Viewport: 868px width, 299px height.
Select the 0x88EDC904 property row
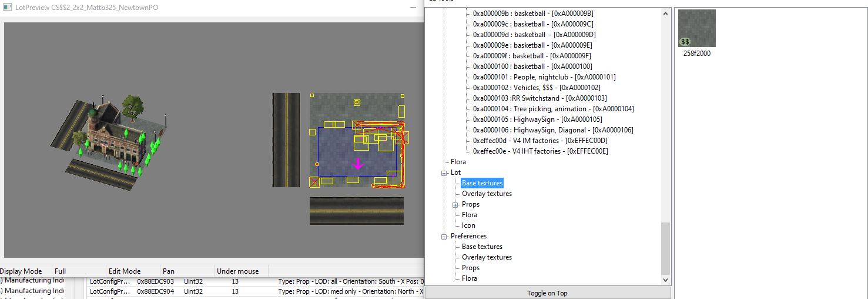tap(255, 291)
